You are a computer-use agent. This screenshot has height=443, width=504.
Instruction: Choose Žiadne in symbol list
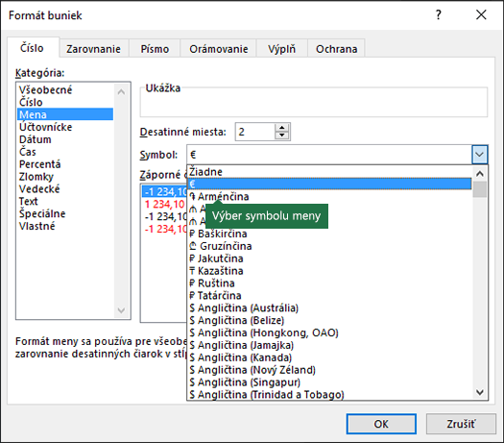[330, 172]
